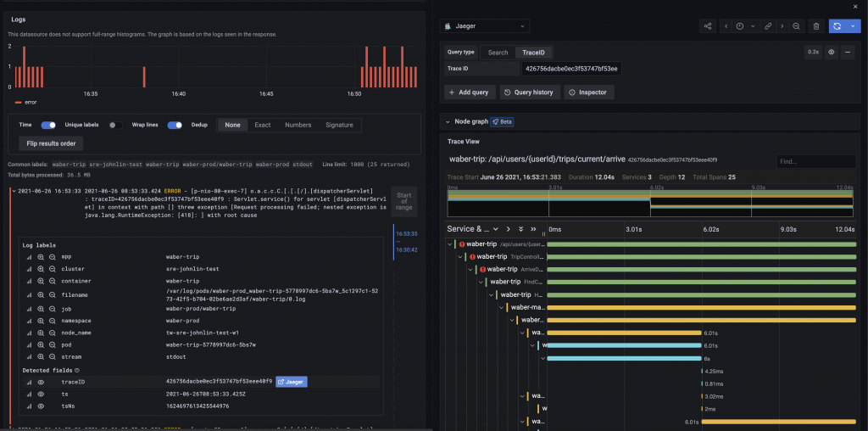Toggle the eye icon for traceID field
Screen dimensions: 868x431
tap(41, 382)
